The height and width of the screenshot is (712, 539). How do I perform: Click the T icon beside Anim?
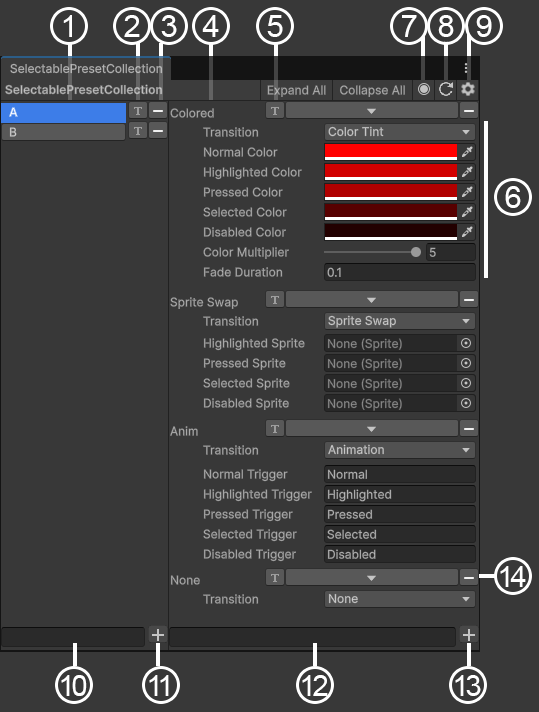point(275,429)
